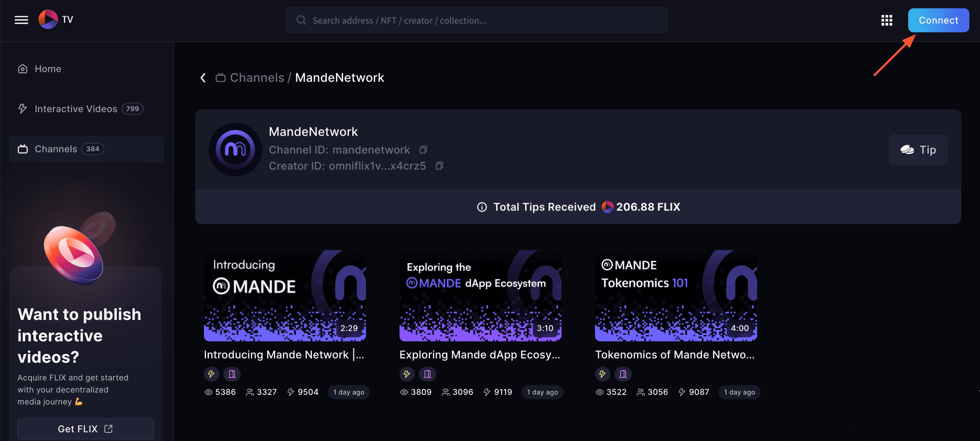The width and height of the screenshot is (980, 441).
Task: Click 4:00 duration on Tokenomics video
Action: click(x=740, y=328)
